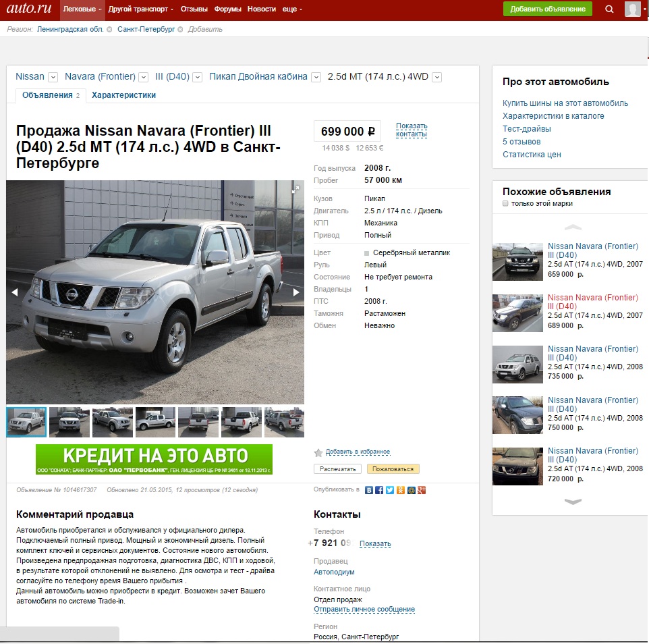Open the user profile avatar icon

coord(632,9)
